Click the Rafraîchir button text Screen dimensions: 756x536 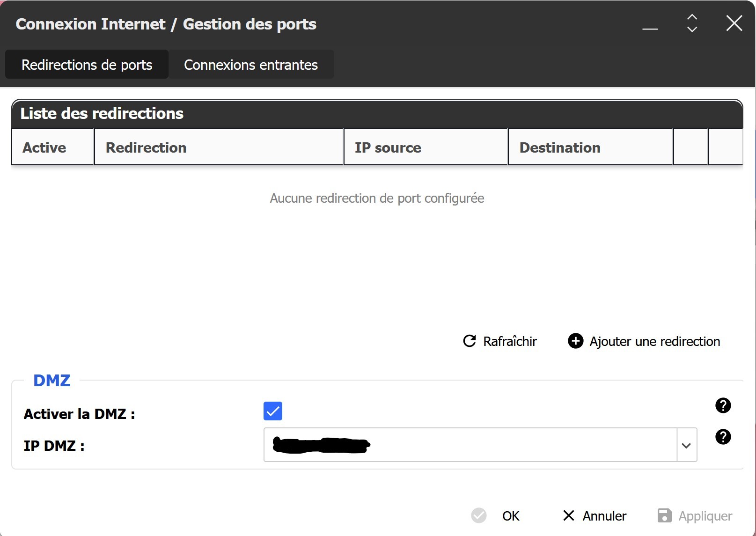click(x=509, y=341)
